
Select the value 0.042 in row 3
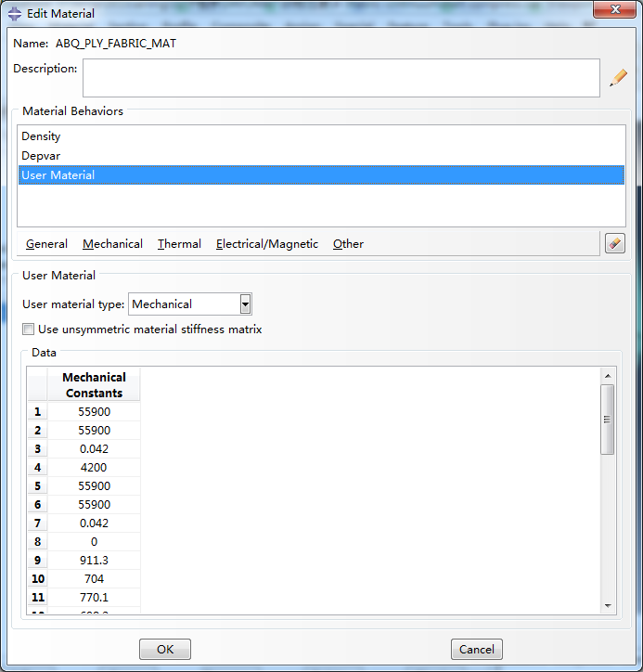[x=95, y=449]
